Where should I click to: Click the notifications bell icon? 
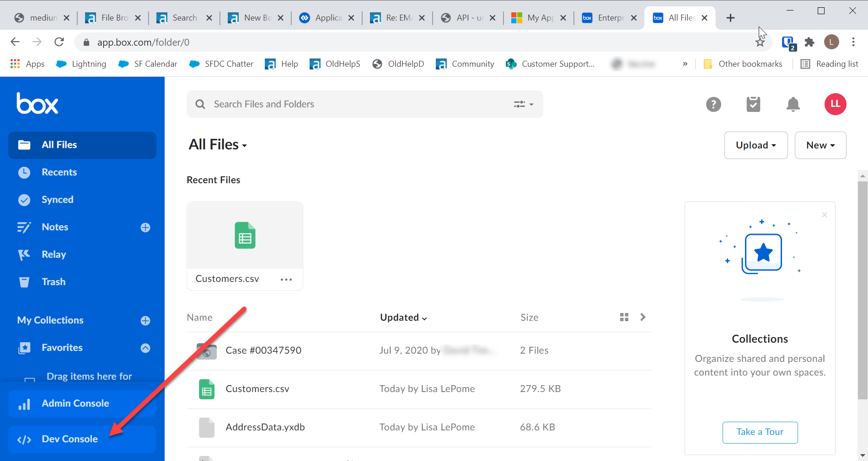point(793,104)
